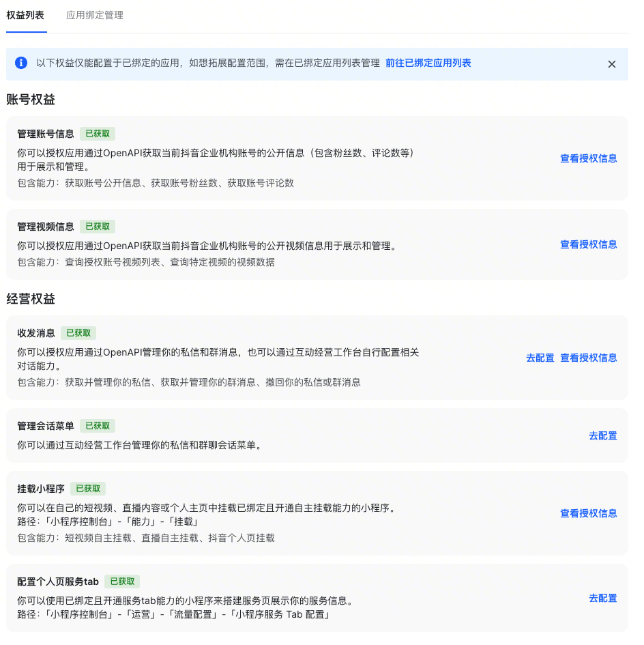Open 查看授权信息 for 收发消息
Image resolution: width=644 pixels, height=645 pixels.
tap(588, 358)
